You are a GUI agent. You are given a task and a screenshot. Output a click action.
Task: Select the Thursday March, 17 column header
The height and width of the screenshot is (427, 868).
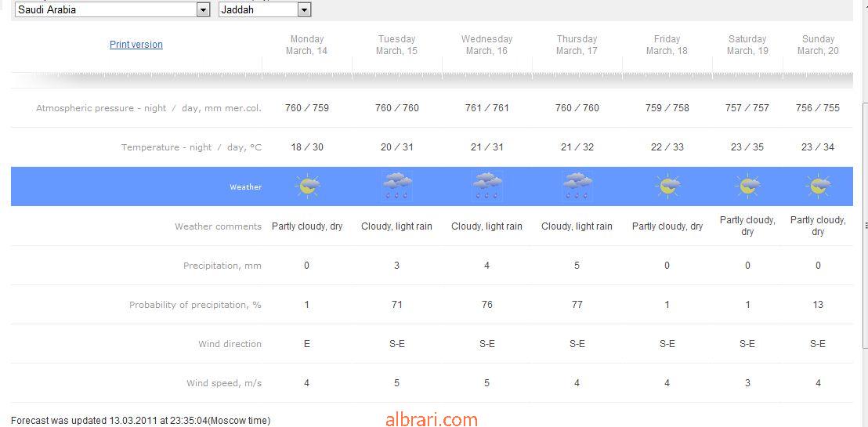577,45
